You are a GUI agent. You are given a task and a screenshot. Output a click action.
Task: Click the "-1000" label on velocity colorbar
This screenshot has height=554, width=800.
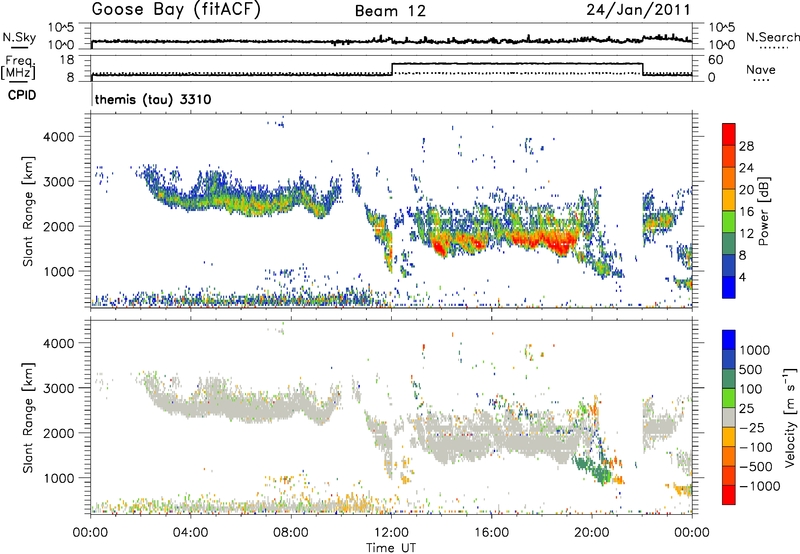[x=760, y=486]
